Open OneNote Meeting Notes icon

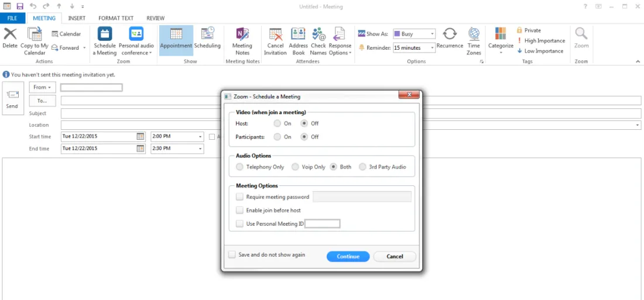[x=242, y=34]
